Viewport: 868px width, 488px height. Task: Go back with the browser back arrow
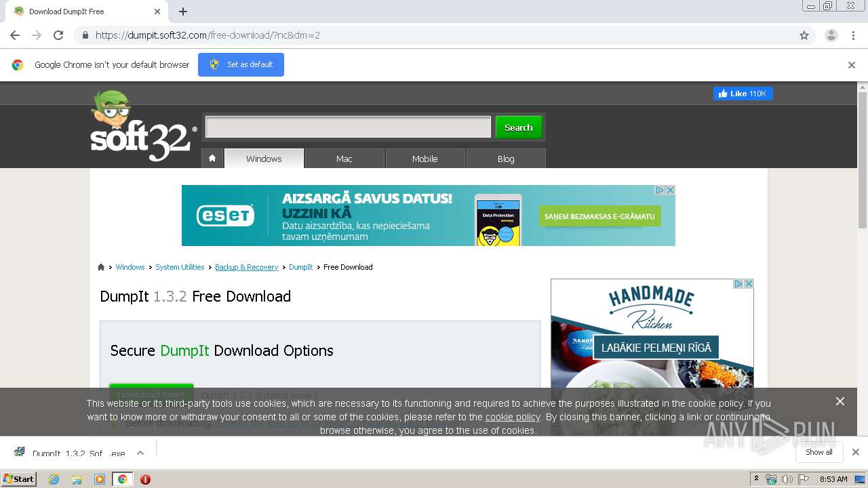pyautogui.click(x=15, y=35)
